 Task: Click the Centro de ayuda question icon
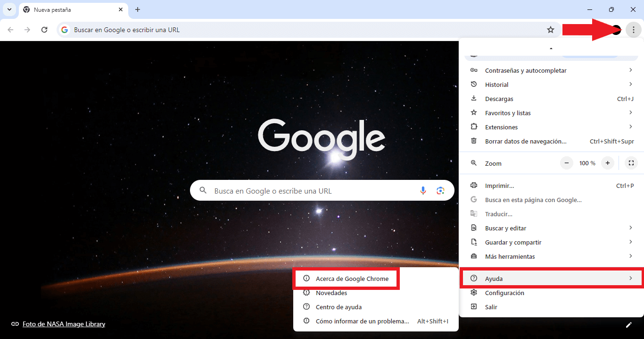(x=306, y=307)
